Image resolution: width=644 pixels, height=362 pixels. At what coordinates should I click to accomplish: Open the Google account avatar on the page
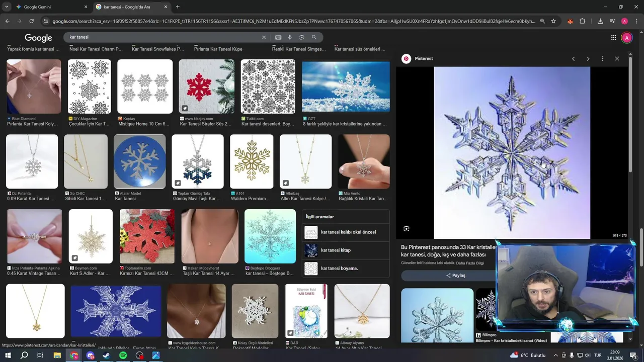click(x=627, y=38)
